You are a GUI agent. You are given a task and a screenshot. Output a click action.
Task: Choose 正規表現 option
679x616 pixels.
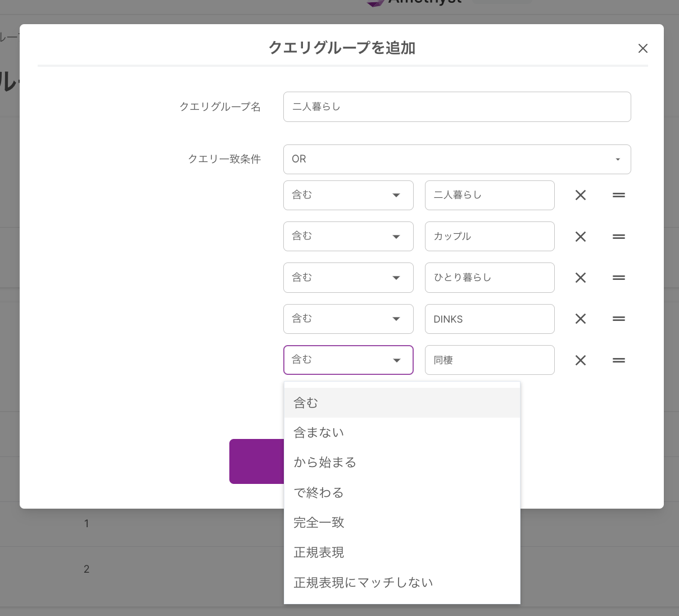402,552
